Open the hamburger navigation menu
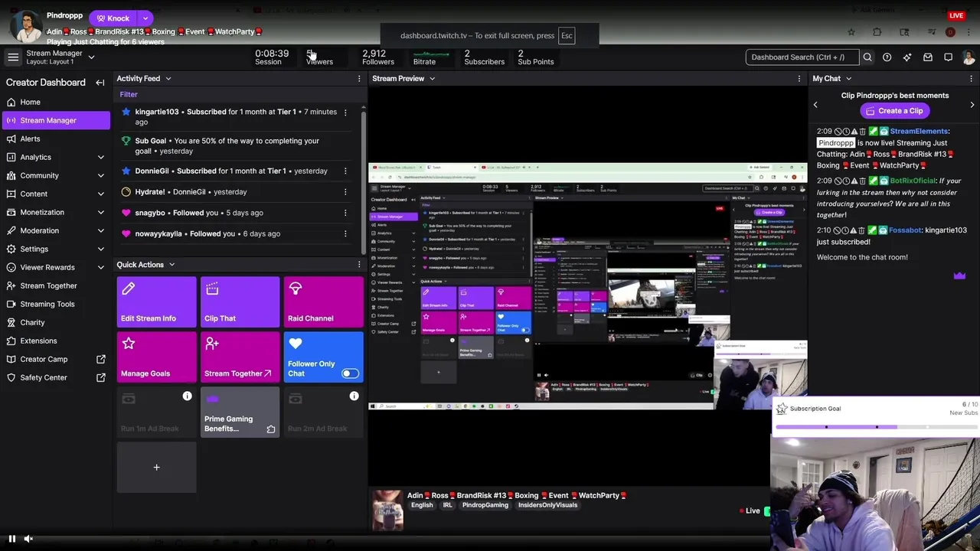Screen dimensions: 980x551 pyautogui.click(x=13, y=57)
